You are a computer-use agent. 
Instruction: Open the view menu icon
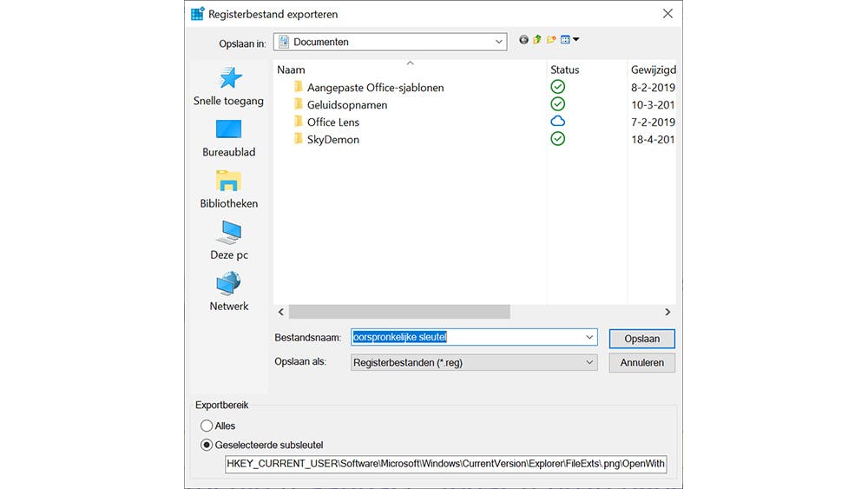pos(565,39)
